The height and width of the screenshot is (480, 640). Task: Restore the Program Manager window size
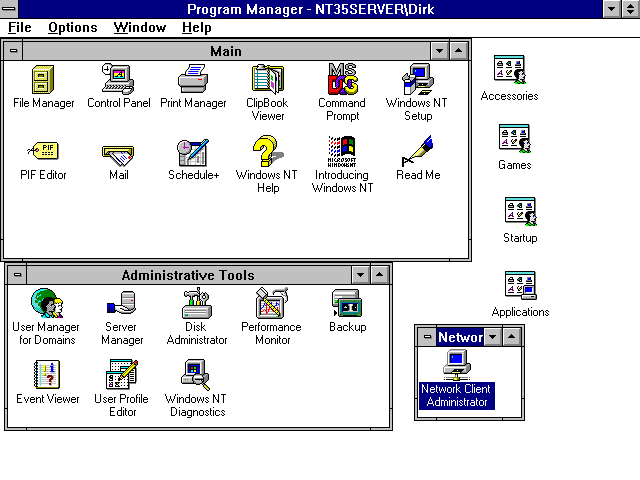tap(631, 9)
